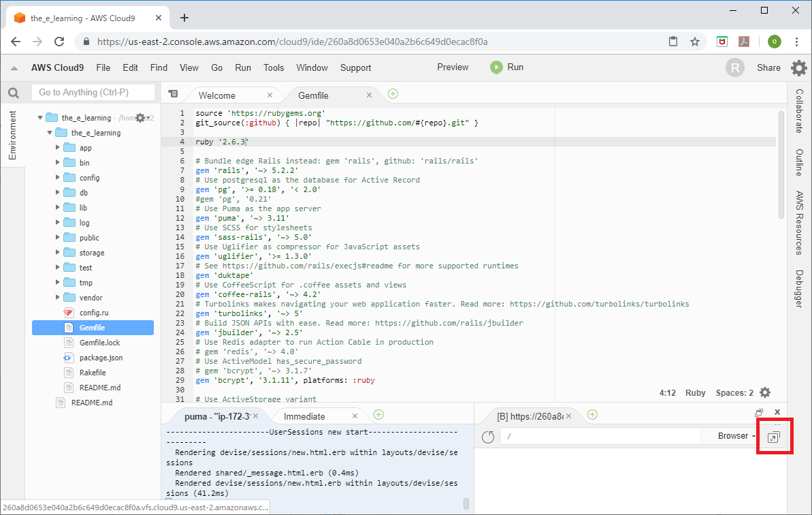
Task: Open the File menu
Action: pos(103,68)
